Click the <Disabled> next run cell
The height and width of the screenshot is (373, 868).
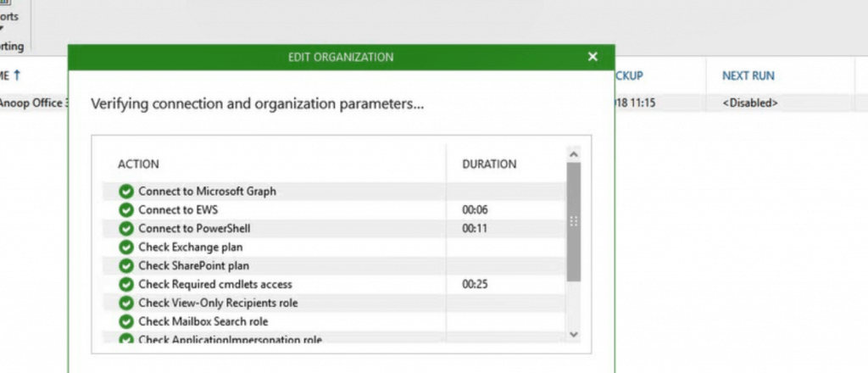[x=750, y=103]
